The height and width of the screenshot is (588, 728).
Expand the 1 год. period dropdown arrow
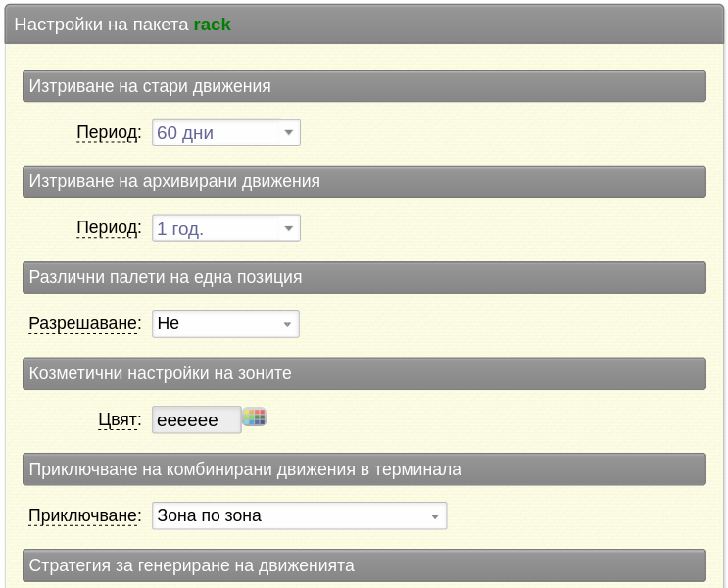coord(289,228)
